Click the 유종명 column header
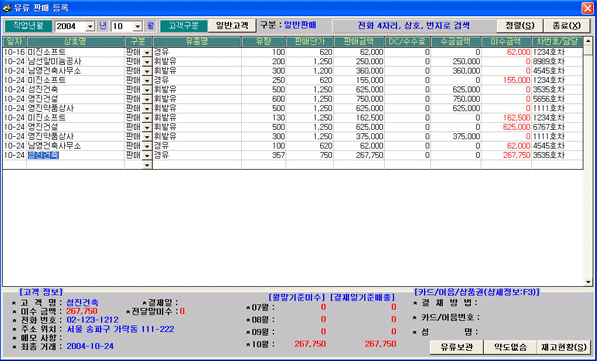The image size is (598, 361). 197,42
